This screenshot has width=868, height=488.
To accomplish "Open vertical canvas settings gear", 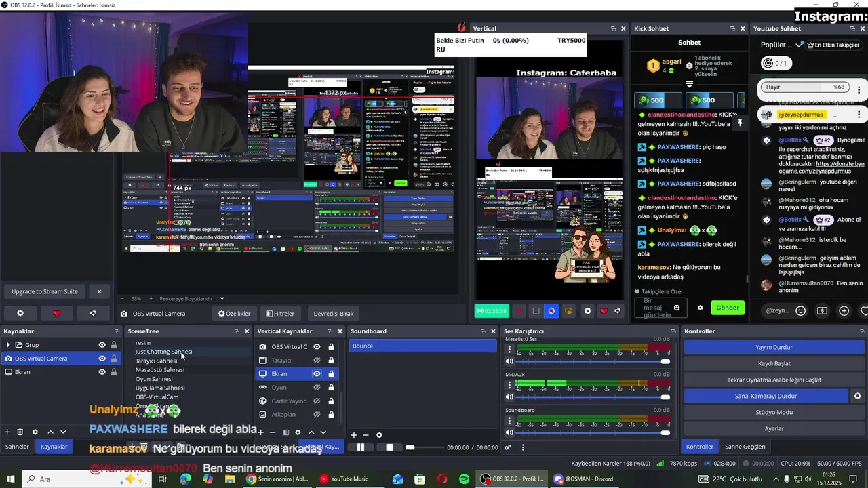I will point(587,311).
